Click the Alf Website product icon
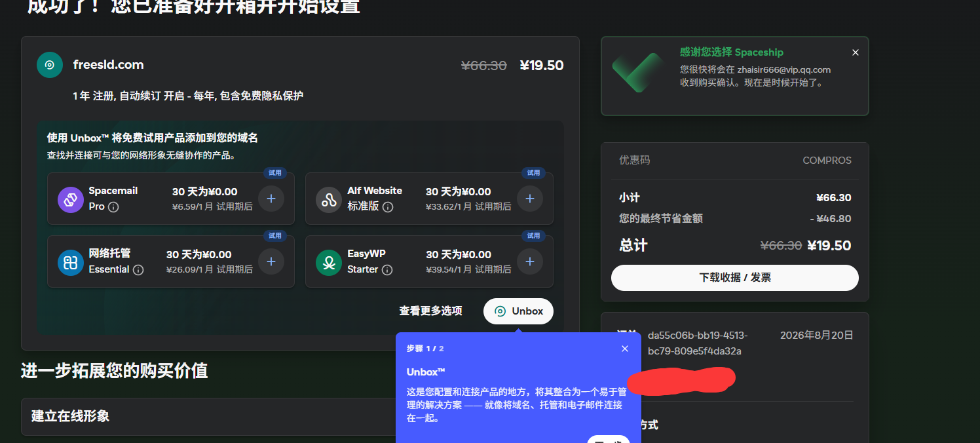This screenshot has width=980, height=443. [329, 199]
